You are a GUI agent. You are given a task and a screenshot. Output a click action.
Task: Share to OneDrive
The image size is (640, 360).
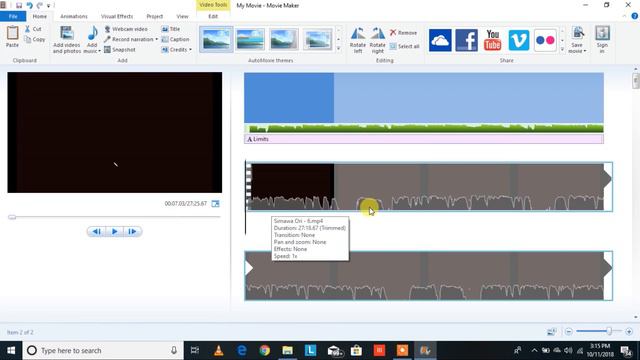(440, 40)
